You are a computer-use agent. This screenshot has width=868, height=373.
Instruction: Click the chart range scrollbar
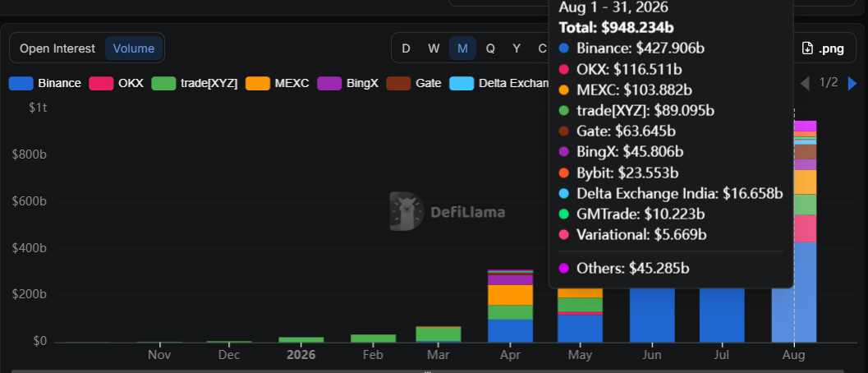click(x=427, y=371)
